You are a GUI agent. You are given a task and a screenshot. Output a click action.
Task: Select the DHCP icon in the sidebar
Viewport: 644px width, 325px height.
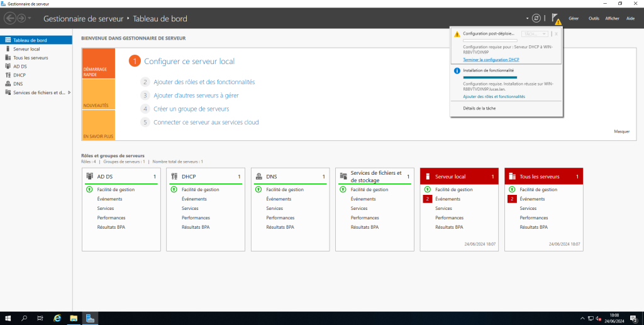pyautogui.click(x=8, y=75)
